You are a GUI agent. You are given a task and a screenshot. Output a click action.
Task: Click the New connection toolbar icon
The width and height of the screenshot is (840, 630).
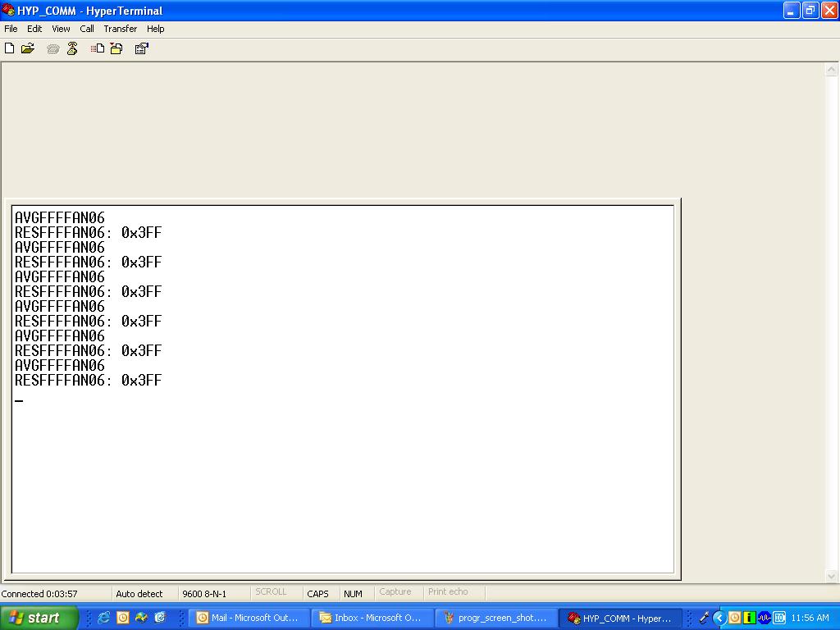10,48
